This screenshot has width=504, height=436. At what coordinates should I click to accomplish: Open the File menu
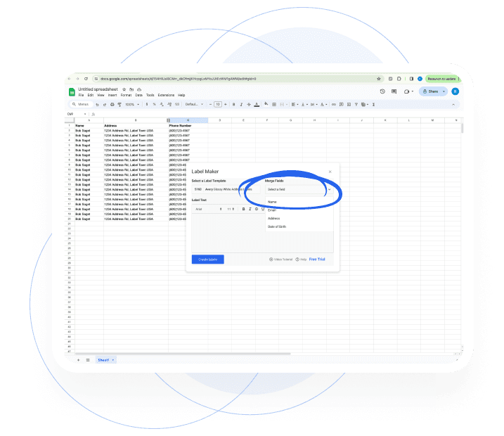[81, 95]
